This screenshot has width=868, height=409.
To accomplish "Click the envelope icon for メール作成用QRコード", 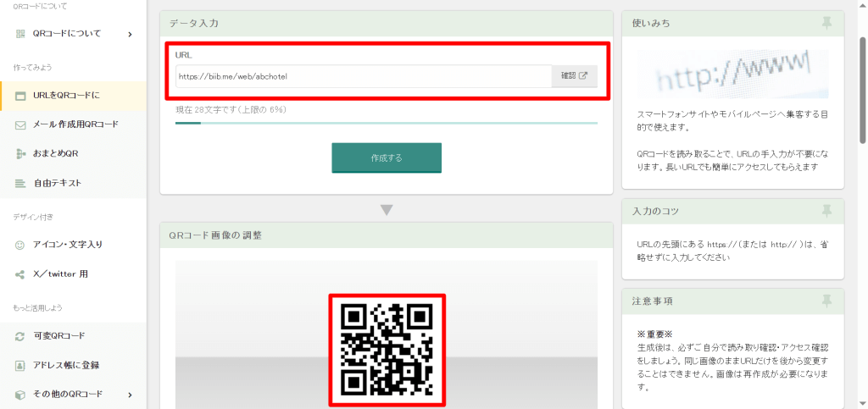I will [x=20, y=124].
